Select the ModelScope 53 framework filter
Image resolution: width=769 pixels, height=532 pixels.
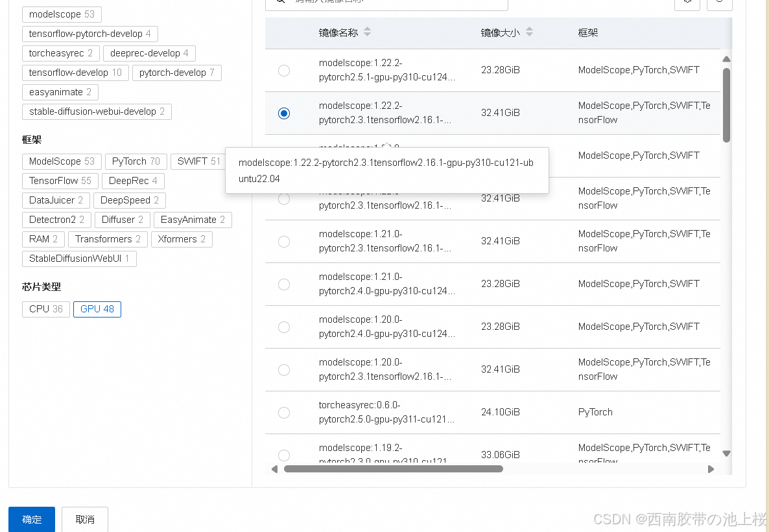tap(62, 161)
